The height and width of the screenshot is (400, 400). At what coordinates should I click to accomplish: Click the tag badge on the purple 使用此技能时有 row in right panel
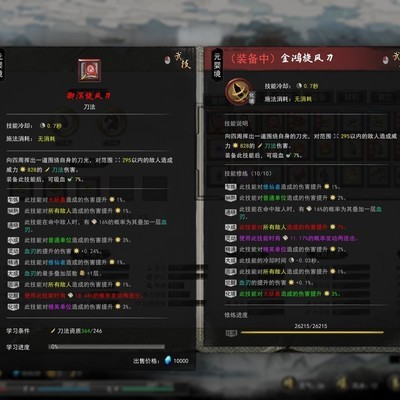point(231,238)
